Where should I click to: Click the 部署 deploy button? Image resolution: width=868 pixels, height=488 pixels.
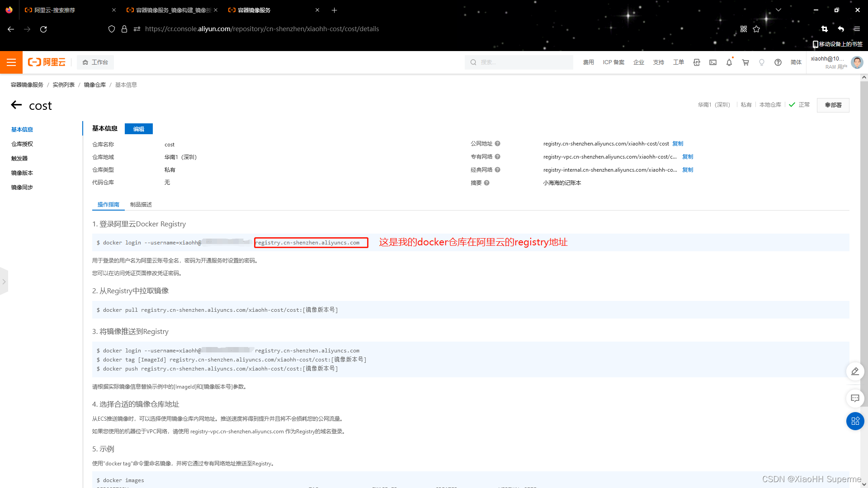pos(833,105)
